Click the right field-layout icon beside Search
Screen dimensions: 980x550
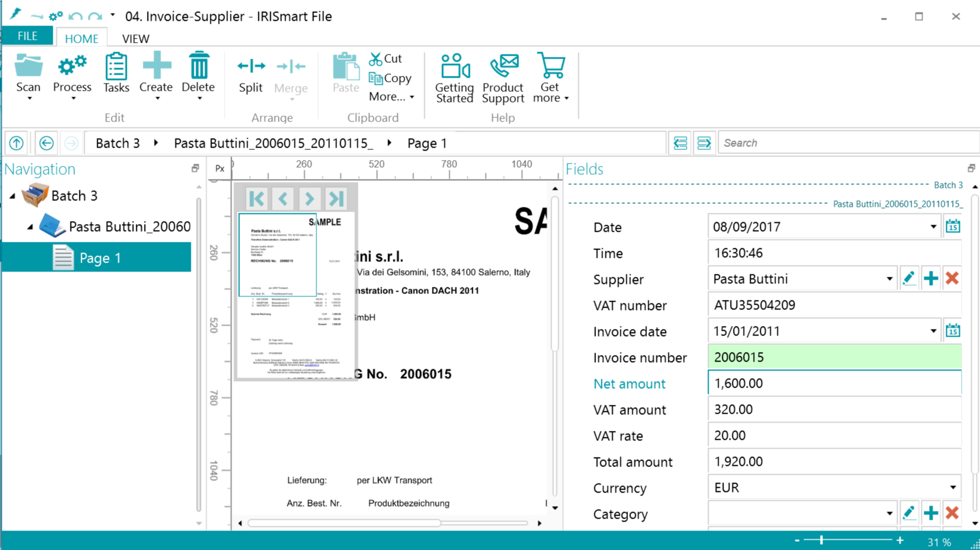(x=704, y=143)
